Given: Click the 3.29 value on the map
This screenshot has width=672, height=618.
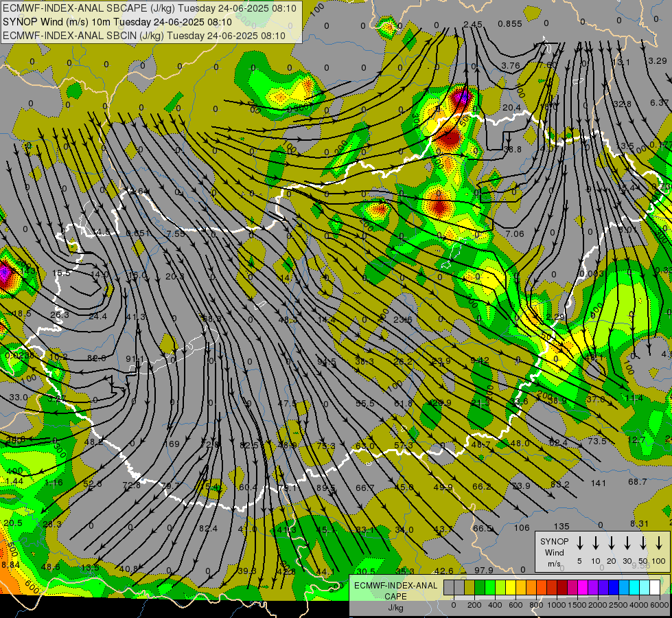Looking at the screenshot, I should coord(658,61).
